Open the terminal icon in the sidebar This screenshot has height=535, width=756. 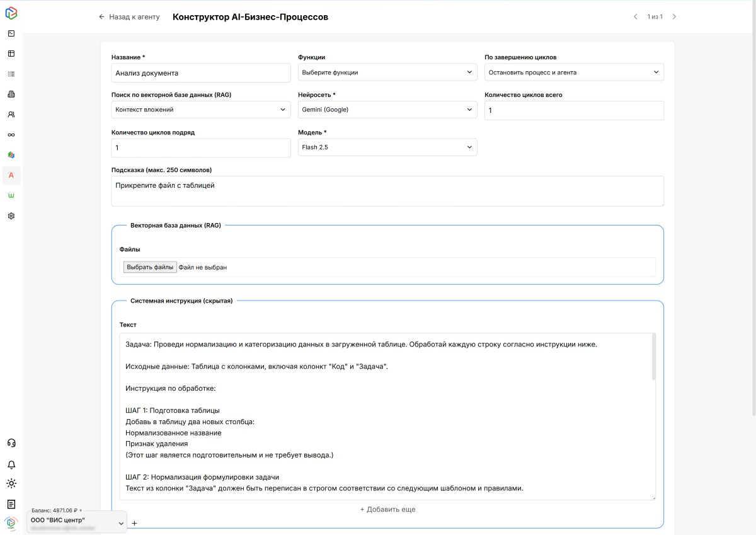pos(11,33)
